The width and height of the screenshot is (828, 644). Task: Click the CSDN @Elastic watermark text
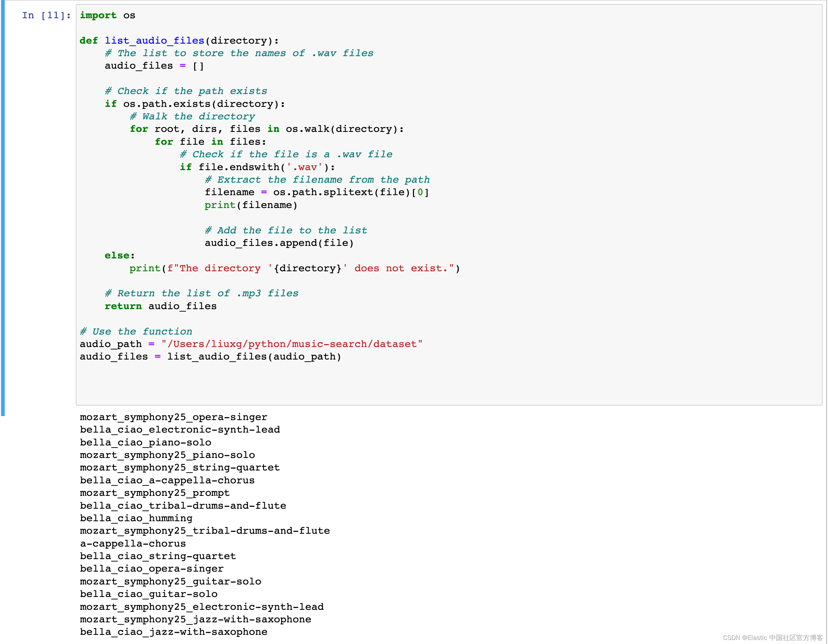coord(772,638)
